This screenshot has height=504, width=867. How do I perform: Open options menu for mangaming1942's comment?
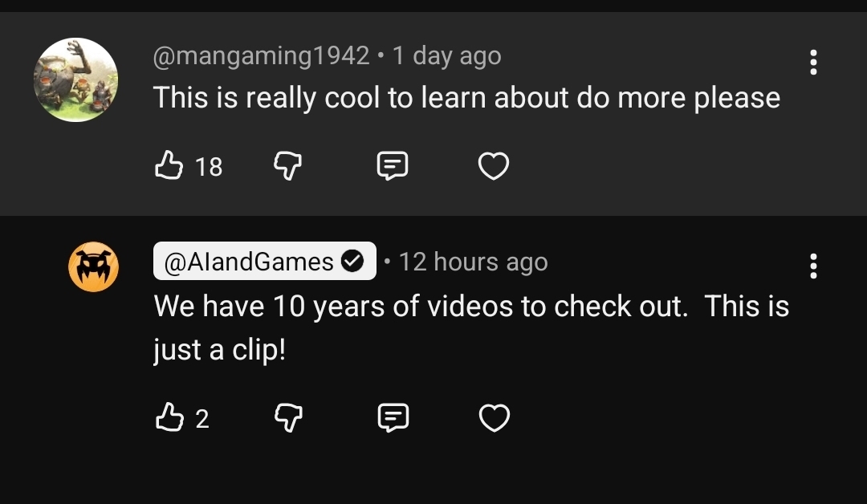813,62
